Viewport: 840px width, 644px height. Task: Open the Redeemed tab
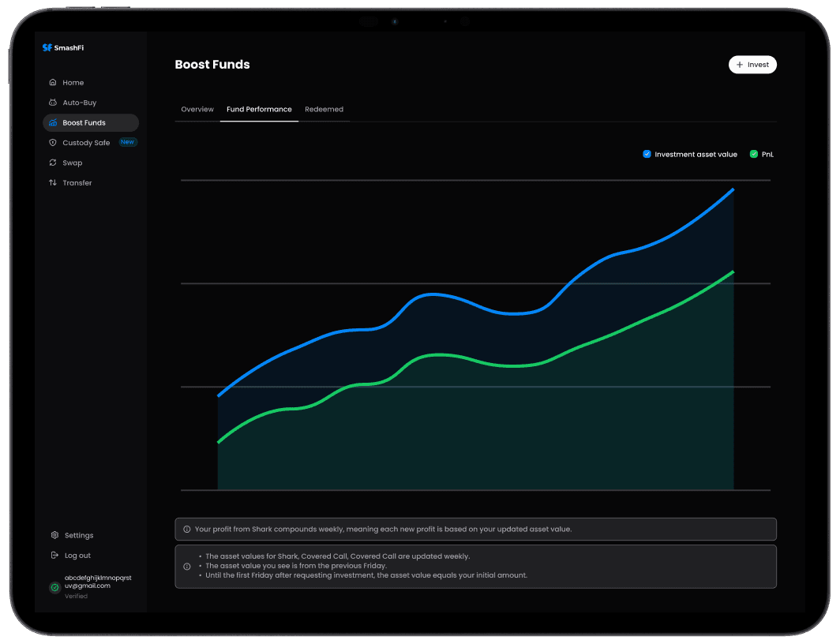coord(324,109)
